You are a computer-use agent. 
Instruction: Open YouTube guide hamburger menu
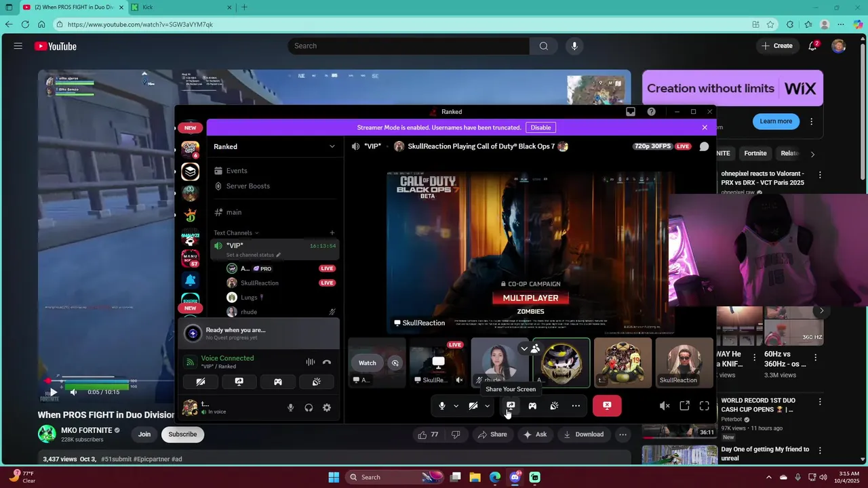[x=18, y=46]
